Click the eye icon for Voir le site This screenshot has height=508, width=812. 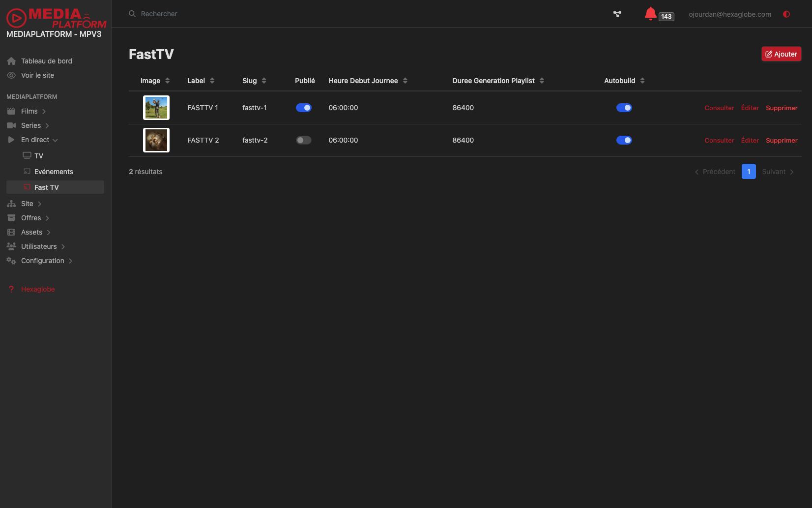[11, 75]
